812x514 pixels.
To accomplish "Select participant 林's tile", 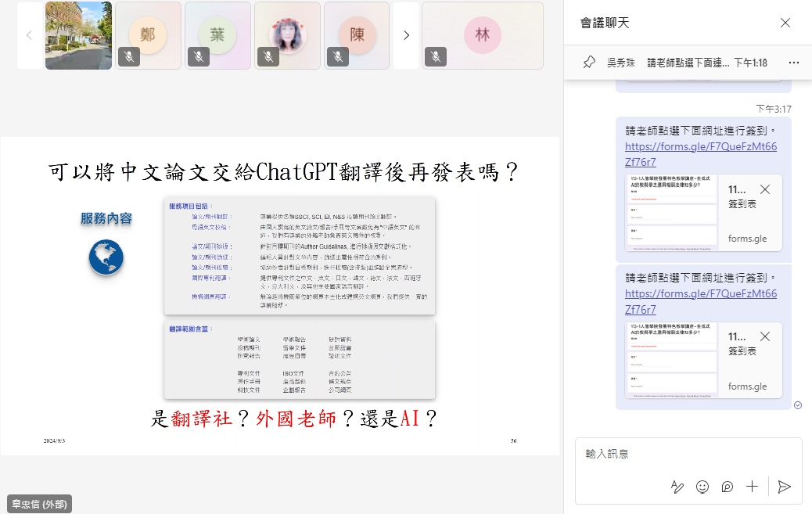I will (483, 35).
